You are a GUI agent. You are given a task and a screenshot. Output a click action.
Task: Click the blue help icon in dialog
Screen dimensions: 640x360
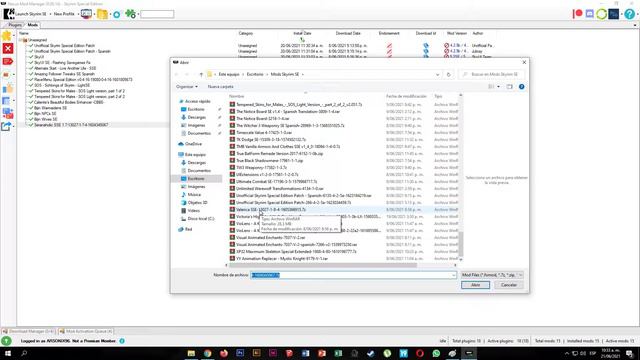coord(521,87)
